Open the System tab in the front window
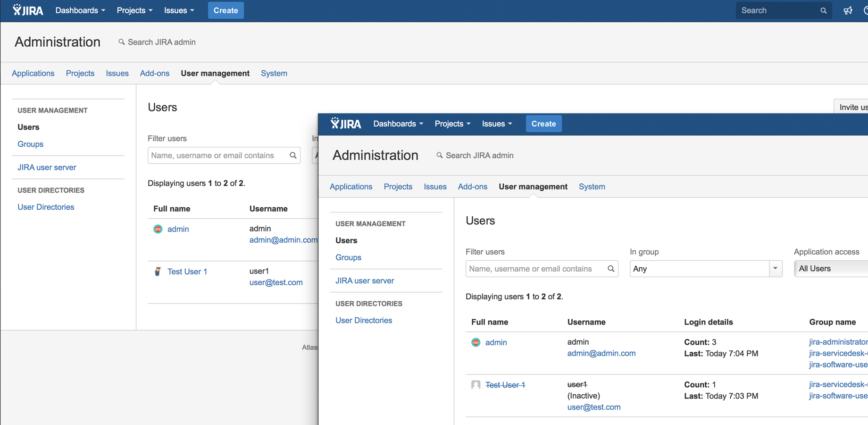The width and height of the screenshot is (868, 425). 592,187
